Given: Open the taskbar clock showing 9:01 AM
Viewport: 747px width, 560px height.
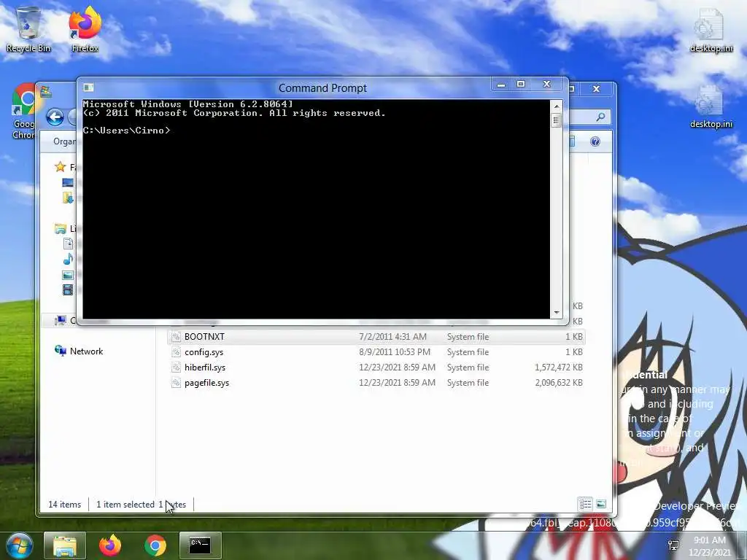Looking at the screenshot, I should 710,546.
